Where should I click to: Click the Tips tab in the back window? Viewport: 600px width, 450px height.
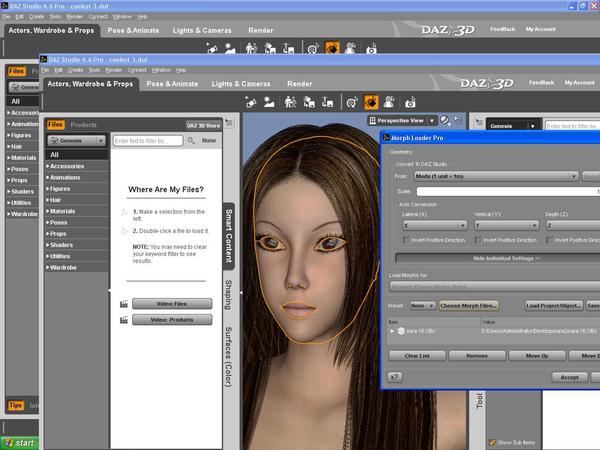click(x=16, y=405)
